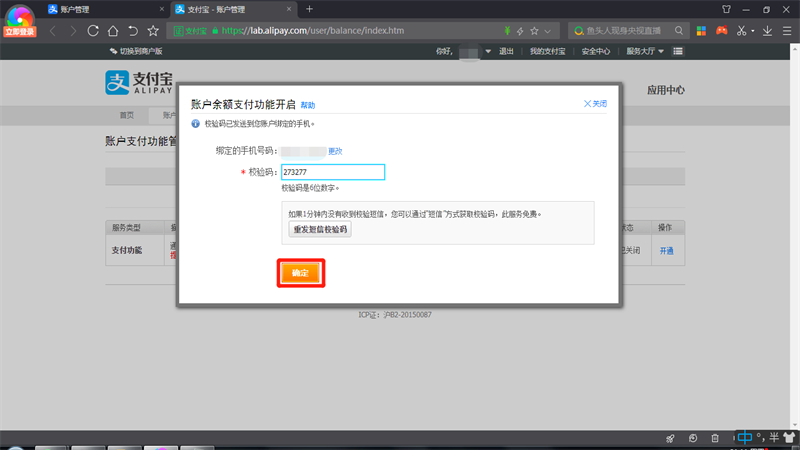Click the ICP证 text in footer
Viewport: 800px width, 450px height.
coord(395,315)
